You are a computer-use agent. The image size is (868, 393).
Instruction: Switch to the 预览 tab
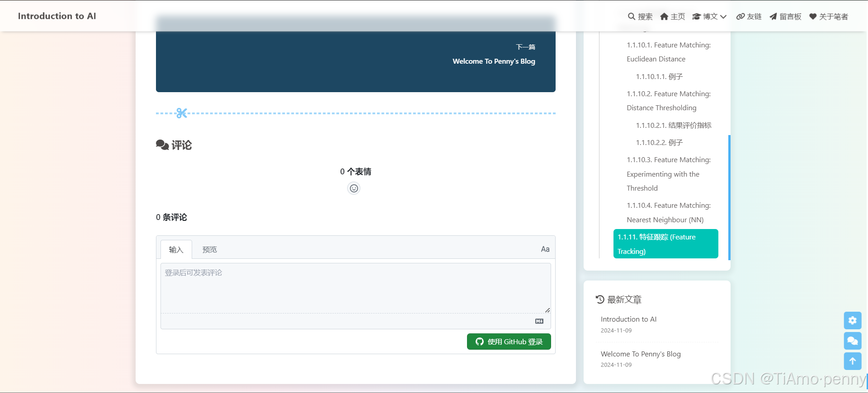pyautogui.click(x=209, y=249)
